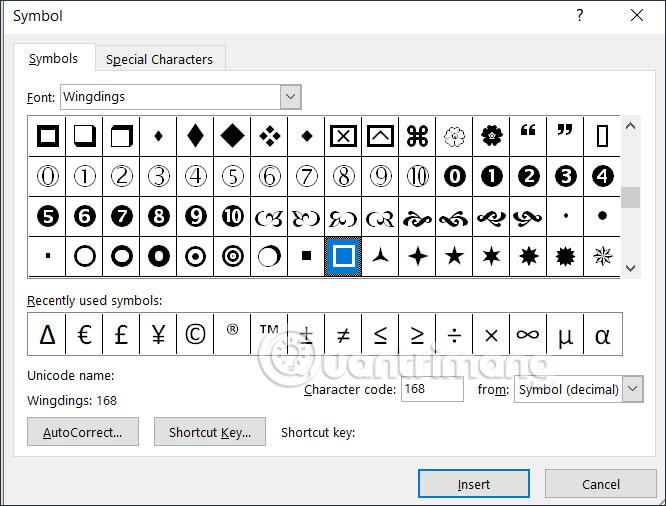Select the black flower rosette symbol
This screenshot has height=506, width=666.
(491, 136)
